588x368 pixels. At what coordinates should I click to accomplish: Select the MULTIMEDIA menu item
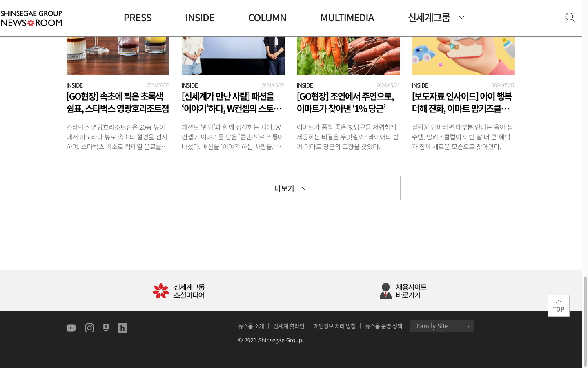pyautogui.click(x=347, y=18)
